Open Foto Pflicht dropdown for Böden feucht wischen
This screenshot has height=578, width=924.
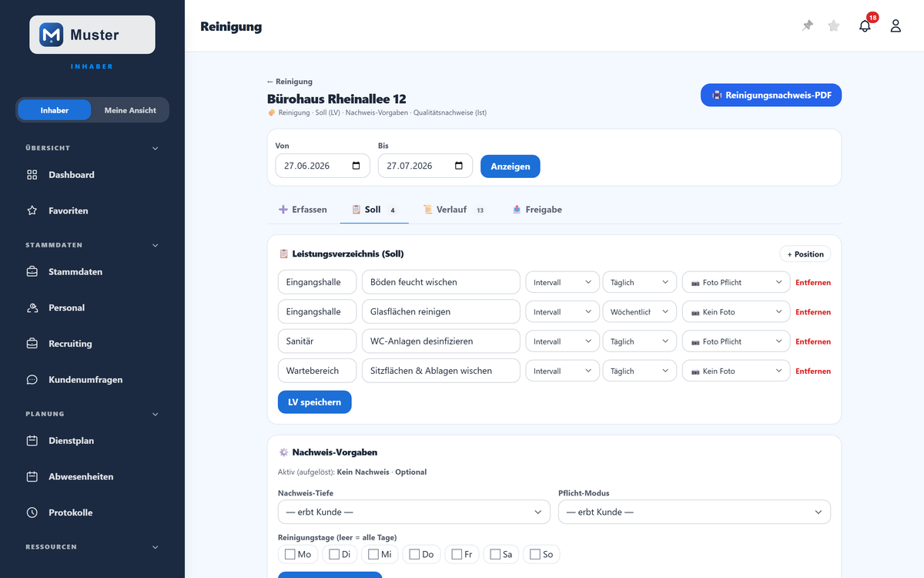(736, 282)
